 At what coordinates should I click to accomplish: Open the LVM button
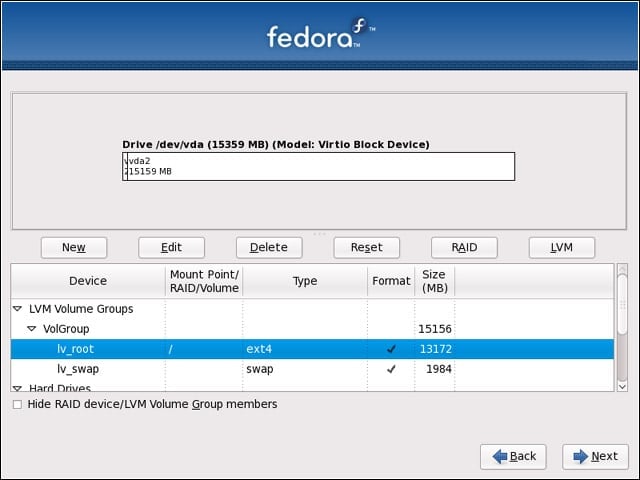(562, 247)
